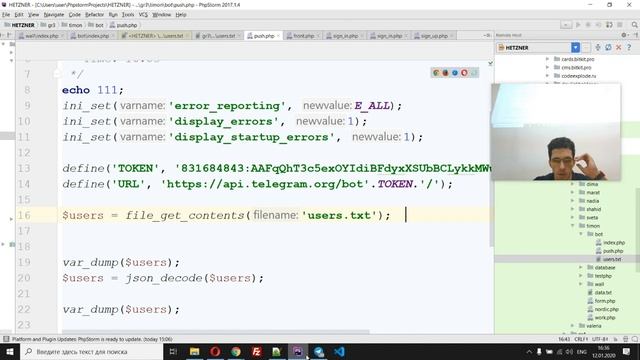The height and width of the screenshot is (360, 640).
Task: Click the ENG language indicator
Action: (582, 351)
